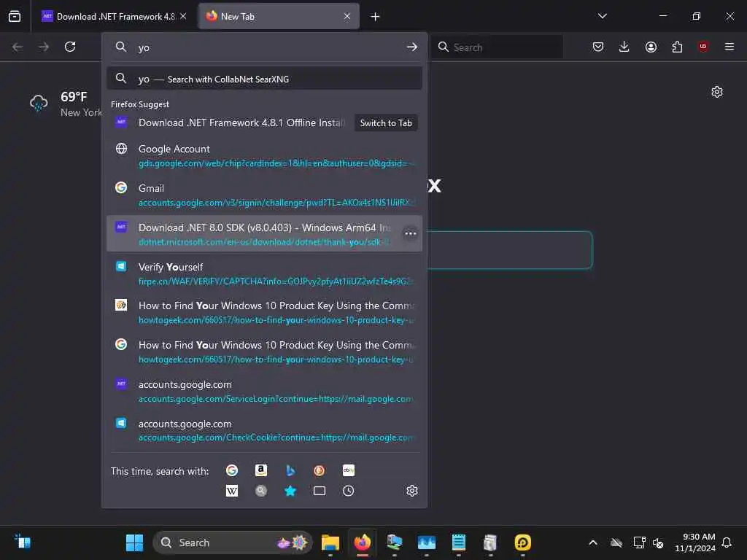Select 'yo — Search with CollabNet SearXNG' result

click(264, 79)
